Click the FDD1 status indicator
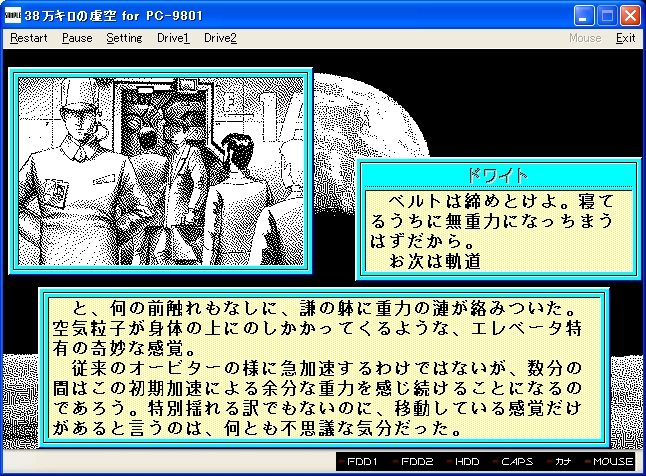The width and height of the screenshot is (646, 476). pos(359,462)
